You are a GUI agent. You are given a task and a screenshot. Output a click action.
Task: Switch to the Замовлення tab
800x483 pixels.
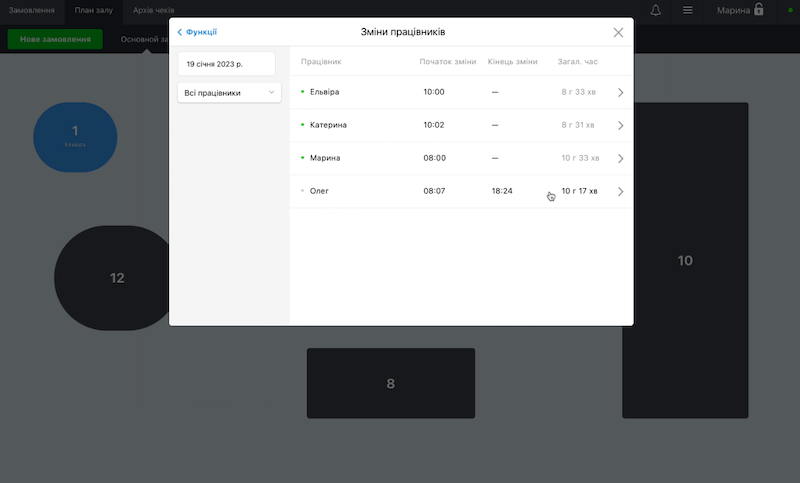[x=32, y=10]
